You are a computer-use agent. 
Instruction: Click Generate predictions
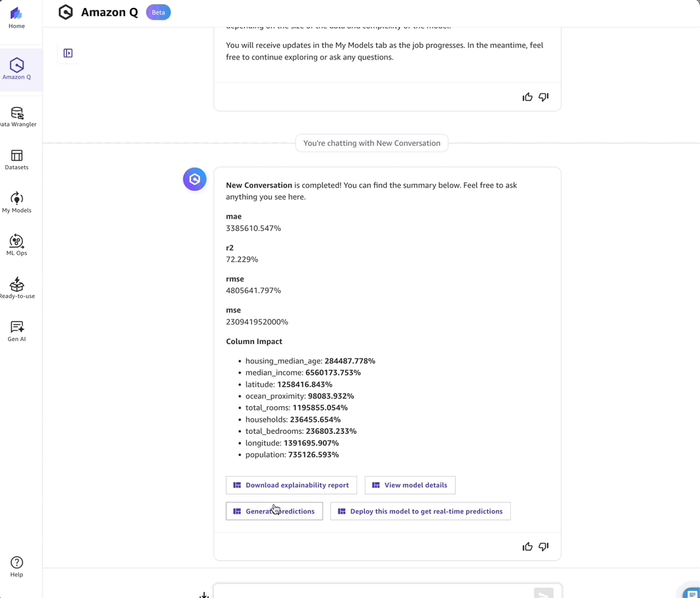click(273, 511)
